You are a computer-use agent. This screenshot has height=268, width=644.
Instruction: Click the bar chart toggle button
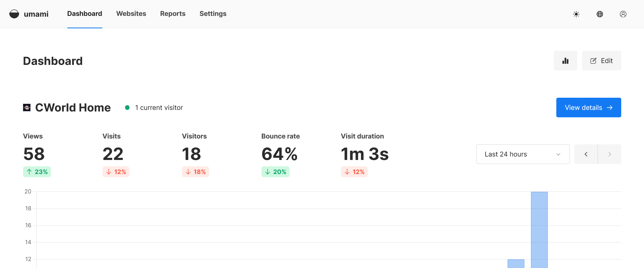click(565, 61)
